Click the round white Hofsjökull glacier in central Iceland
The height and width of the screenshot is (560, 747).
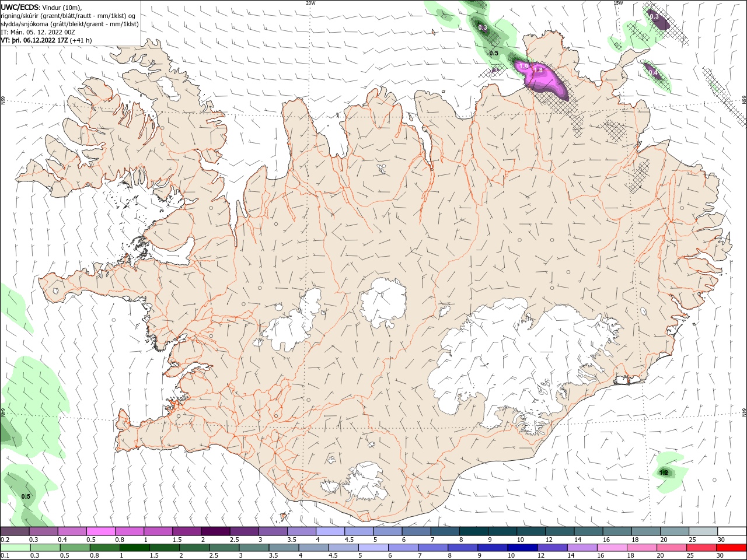click(383, 302)
